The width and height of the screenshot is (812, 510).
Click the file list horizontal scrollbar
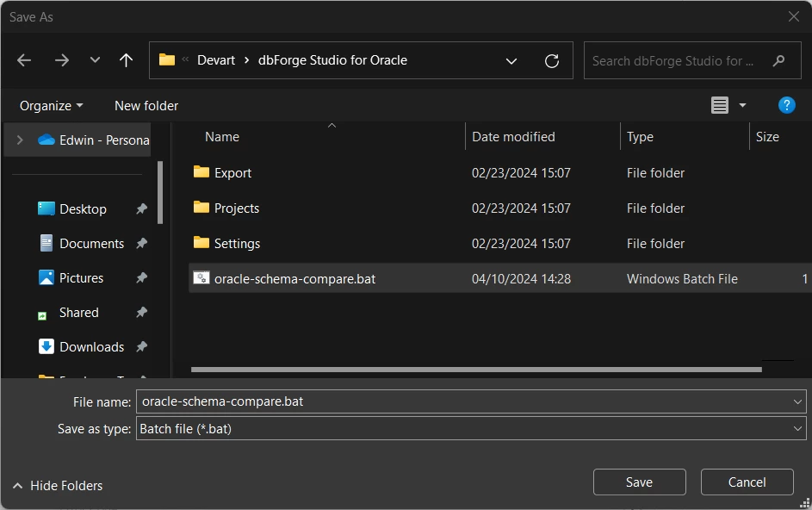[x=476, y=370]
